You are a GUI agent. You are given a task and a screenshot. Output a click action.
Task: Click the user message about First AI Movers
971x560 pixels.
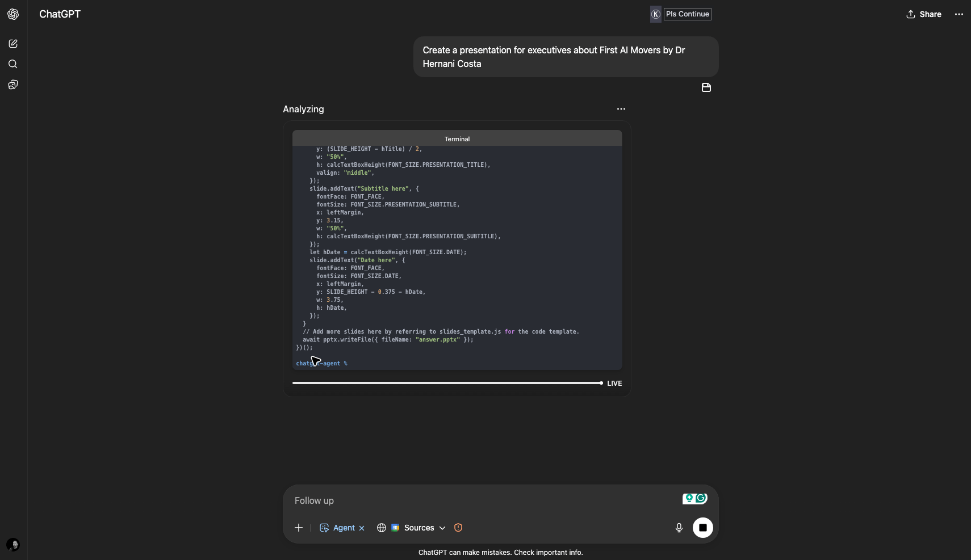click(x=566, y=57)
